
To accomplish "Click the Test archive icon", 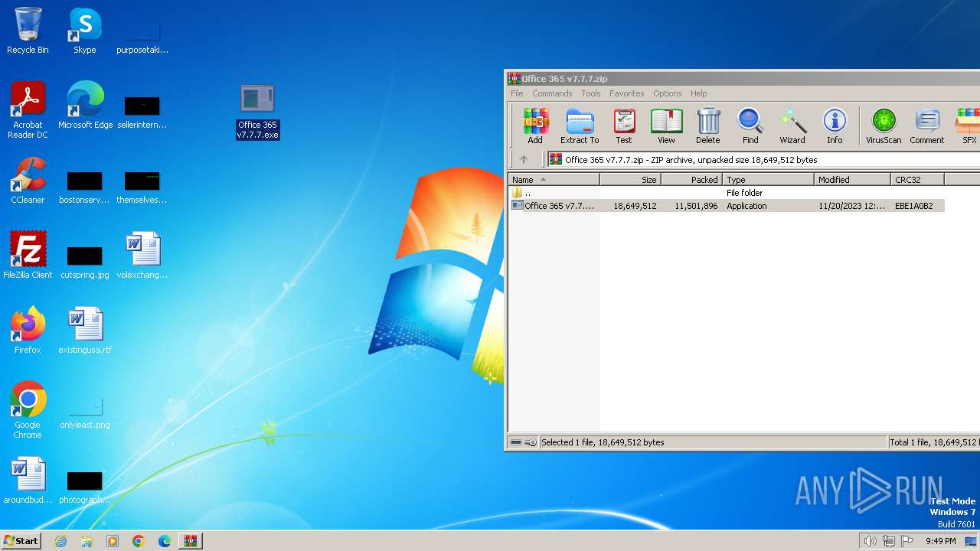I will [624, 126].
